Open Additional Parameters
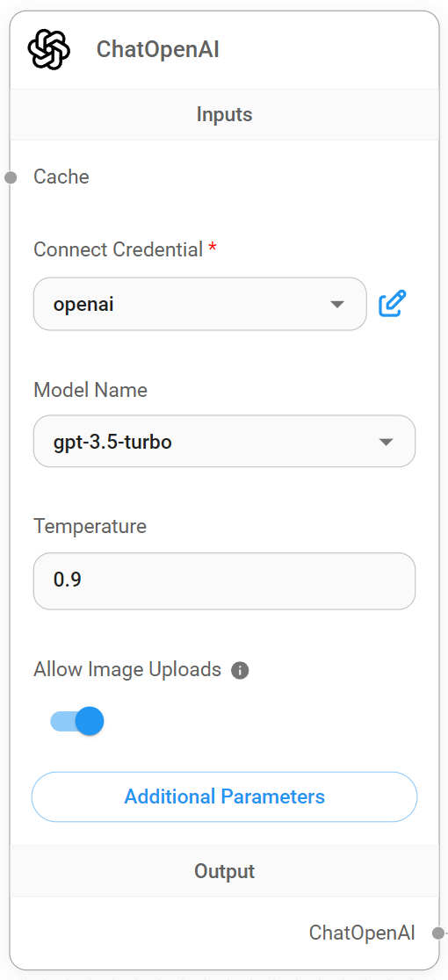Screen dimensions: 448x980 (x=224, y=796)
